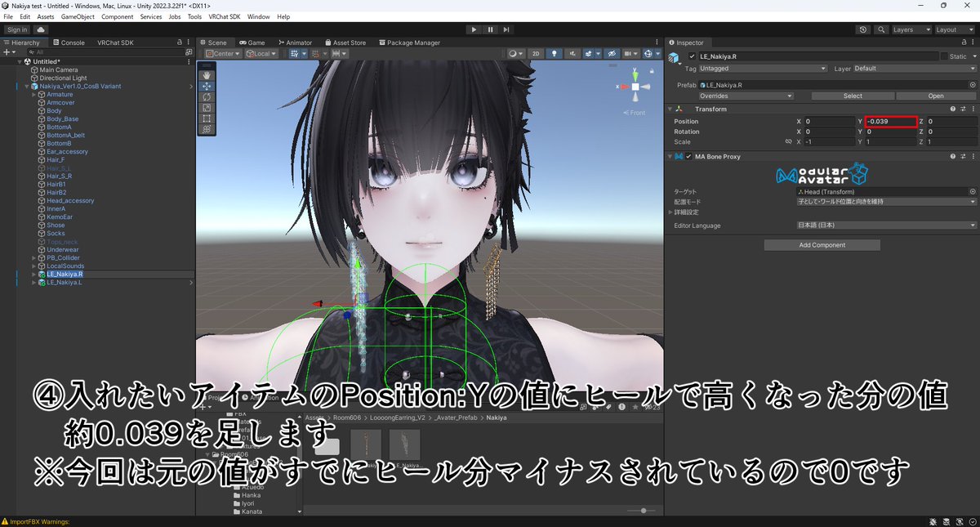
Task: Click the object name field LE_Nakiya.R
Action: [x=819, y=56]
